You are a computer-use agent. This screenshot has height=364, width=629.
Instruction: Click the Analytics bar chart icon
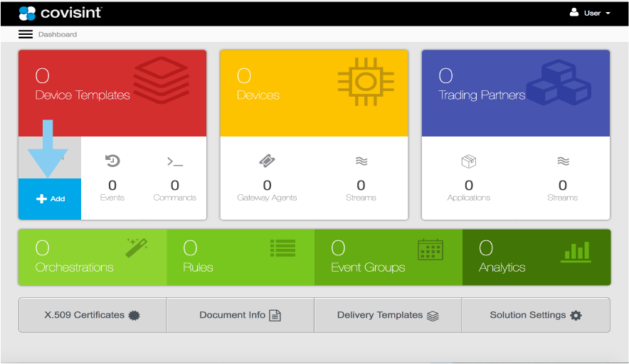pyautogui.click(x=576, y=251)
